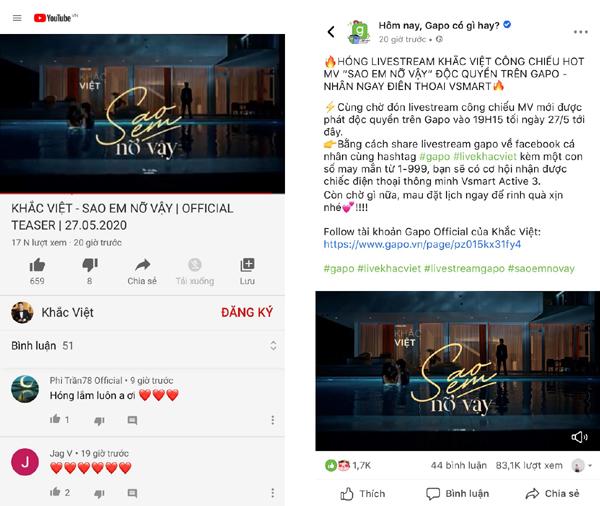Thumbs up Phi Trần78 Official's comment

pos(55,419)
